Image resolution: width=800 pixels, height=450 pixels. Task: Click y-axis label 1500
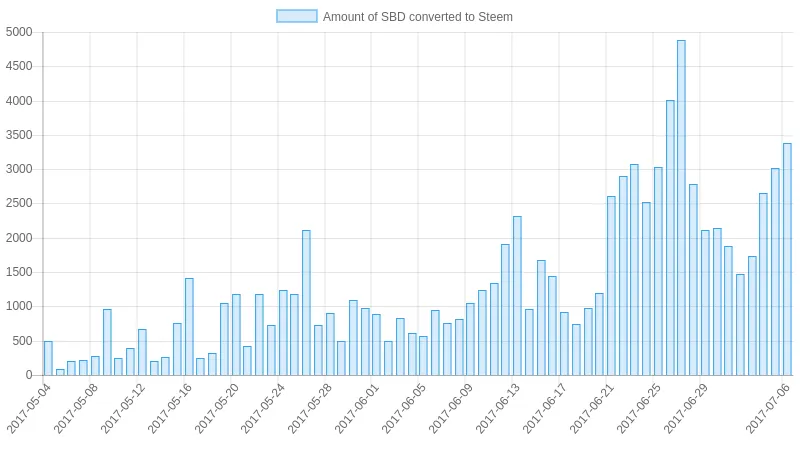pyautogui.click(x=19, y=272)
